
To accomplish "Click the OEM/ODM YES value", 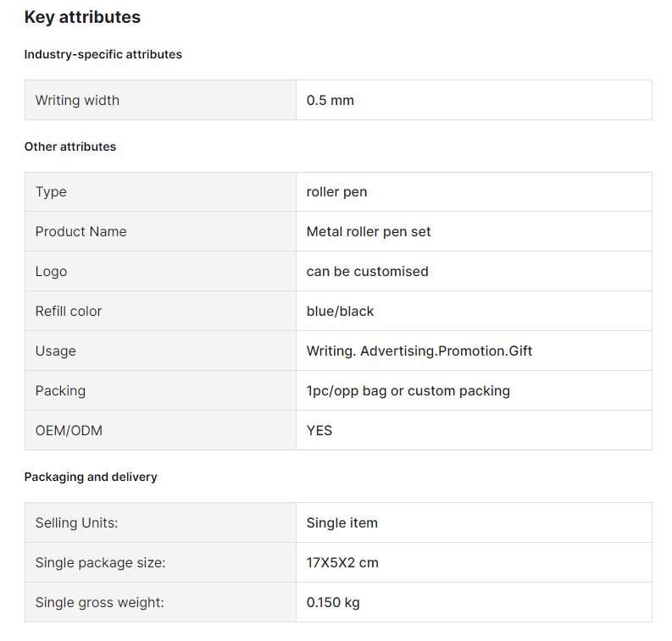I will coord(319,430).
